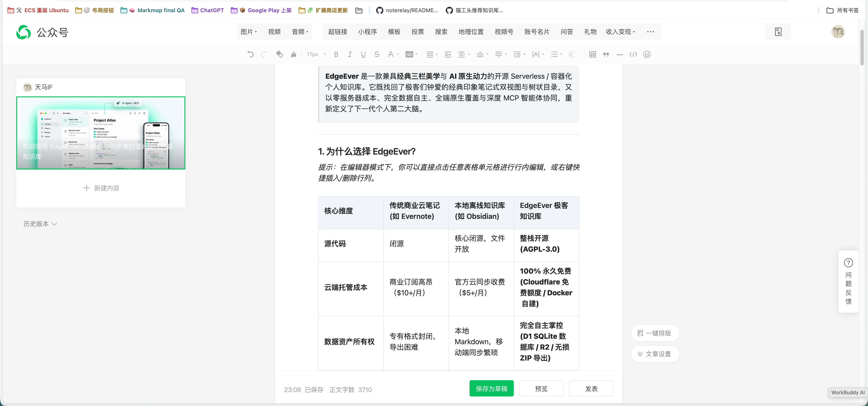Click the 视频 insert option
The image size is (868, 406).
[x=274, y=32]
